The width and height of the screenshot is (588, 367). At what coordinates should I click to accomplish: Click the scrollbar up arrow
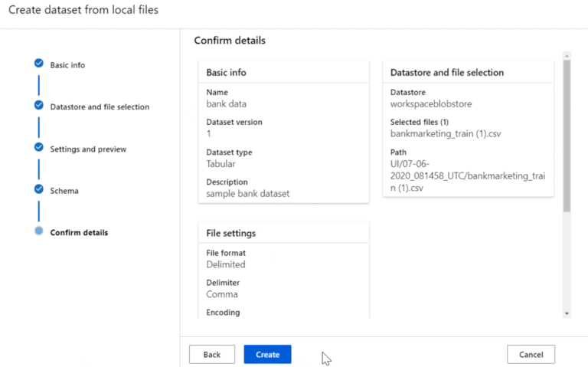[567, 56]
